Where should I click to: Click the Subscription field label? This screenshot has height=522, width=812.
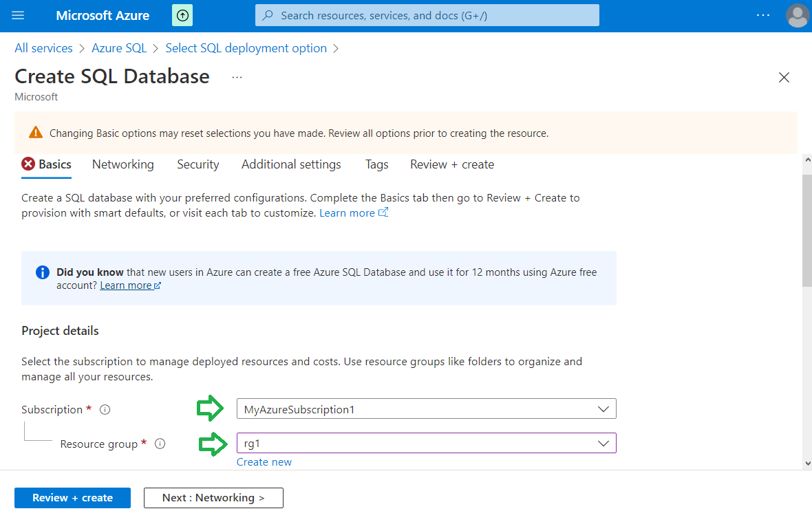point(52,410)
